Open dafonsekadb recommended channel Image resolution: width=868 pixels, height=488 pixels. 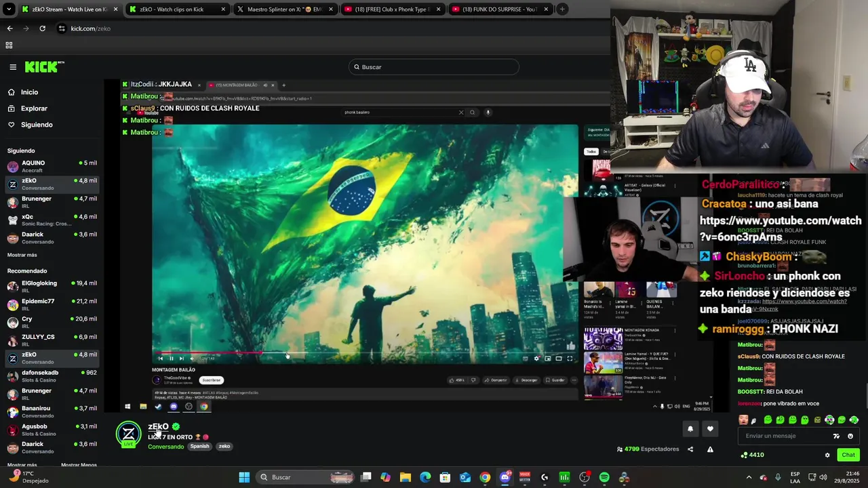pos(52,375)
